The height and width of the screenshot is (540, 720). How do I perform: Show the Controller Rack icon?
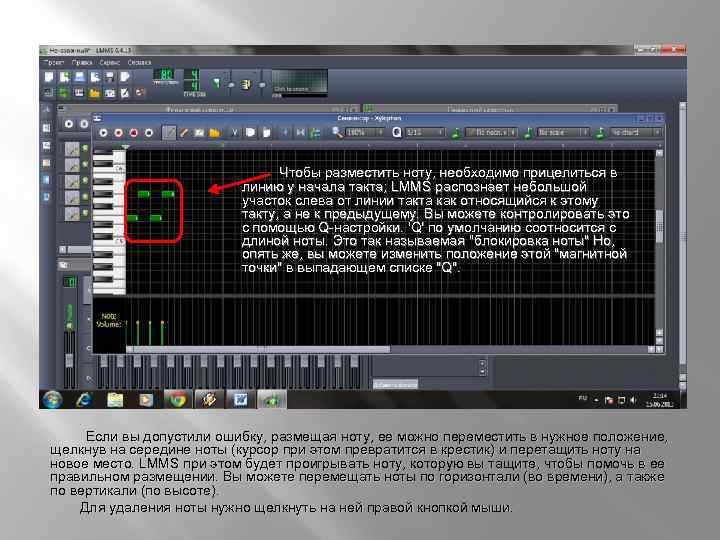(x=140, y=93)
